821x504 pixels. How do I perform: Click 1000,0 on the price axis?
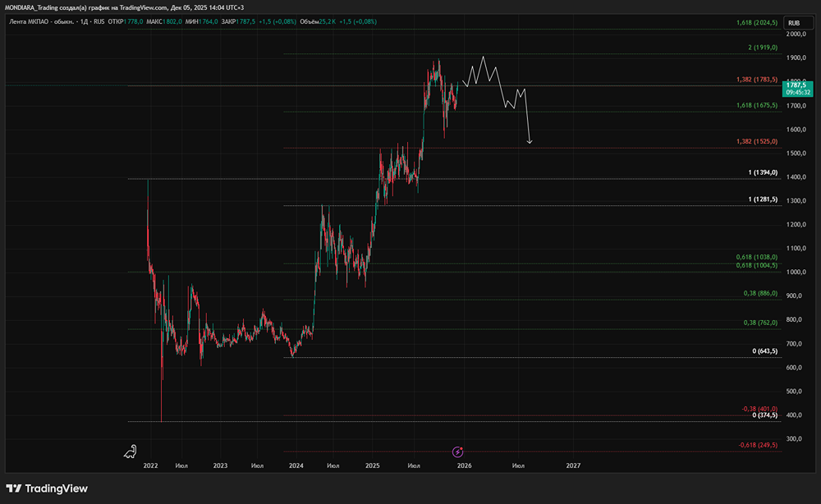click(796, 273)
